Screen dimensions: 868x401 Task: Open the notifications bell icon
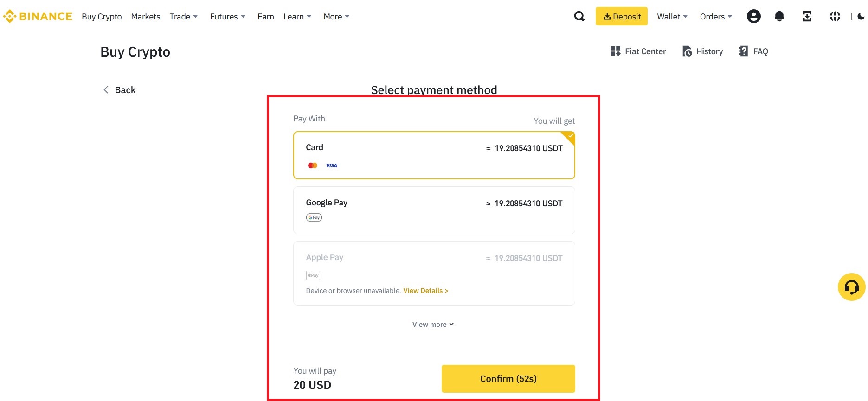click(779, 17)
